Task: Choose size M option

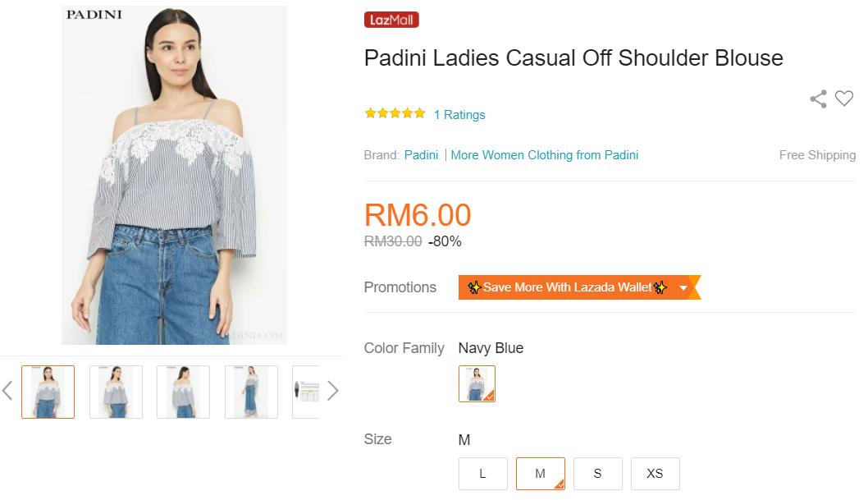Action: [x=540, y=474]
